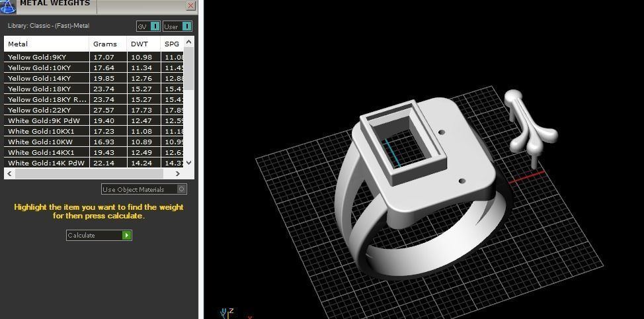Select the Yellow Gold:22KY row
644x319 pixels.
coord(94,110)
